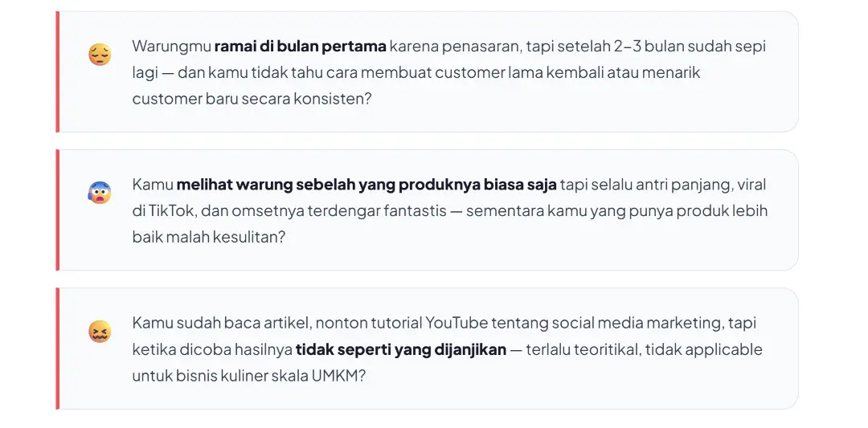Select the bold text "tidak seperti yang dijanjikan"
Screen dimensions: 868x428
tap(401, 350)
